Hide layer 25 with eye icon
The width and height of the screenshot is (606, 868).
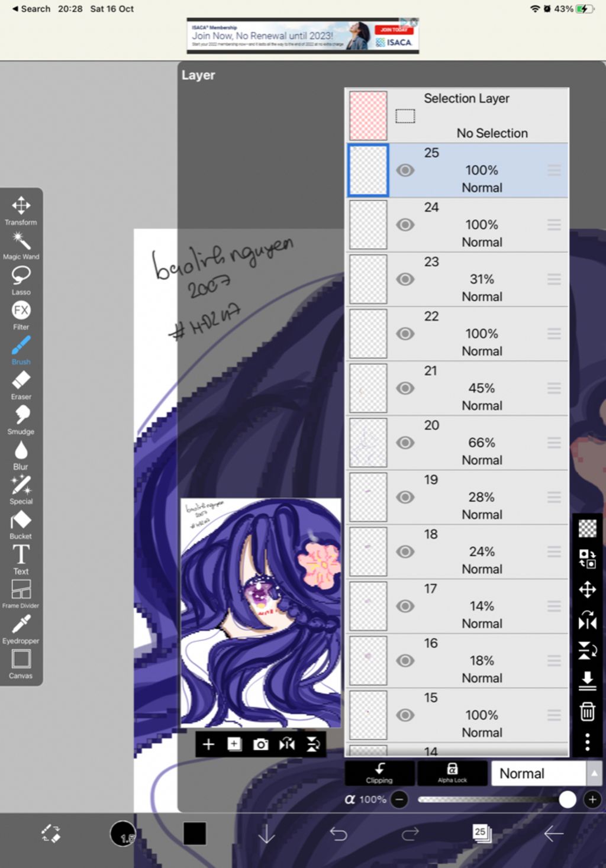point(405,170)
